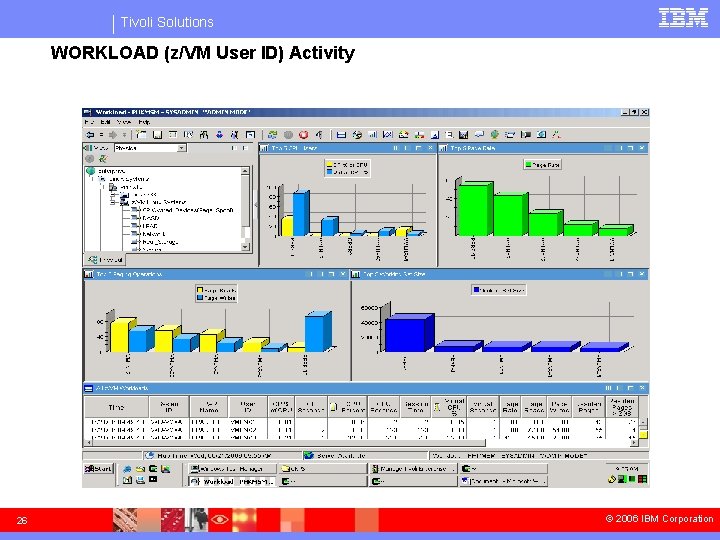Click the red Stop circle toolbar icon
Screen dimensions: 720x540
pyautogui.click(x=304, y=135)
